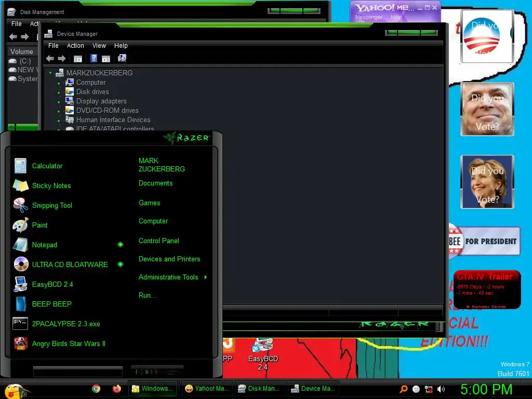Expand the Computer node in Device Manager
The height and width of the screenshot is (399, 532).
59,83
